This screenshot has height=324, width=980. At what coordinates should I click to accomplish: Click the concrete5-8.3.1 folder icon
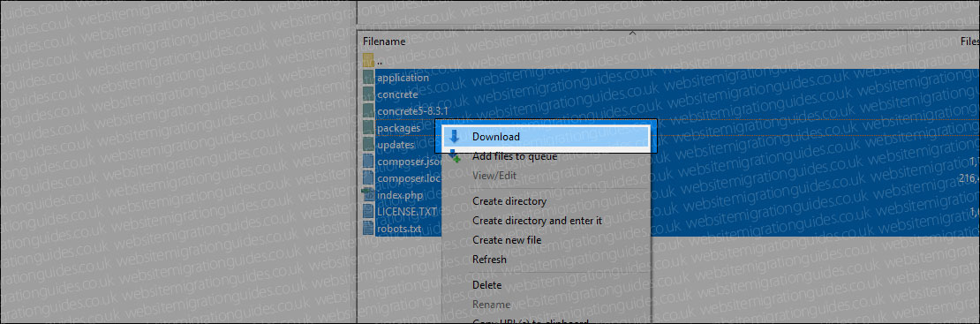pyautogui.click(x=368, y=111)
